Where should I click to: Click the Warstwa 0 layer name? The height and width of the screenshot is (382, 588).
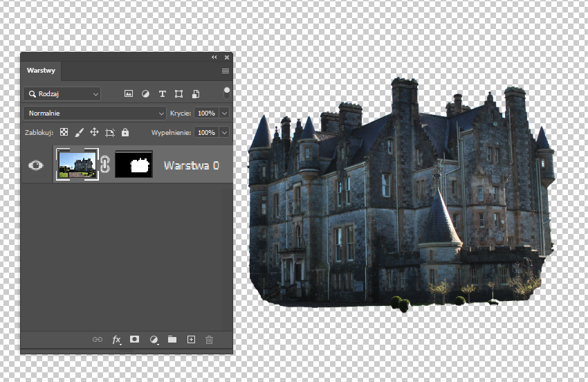(191, 165)
